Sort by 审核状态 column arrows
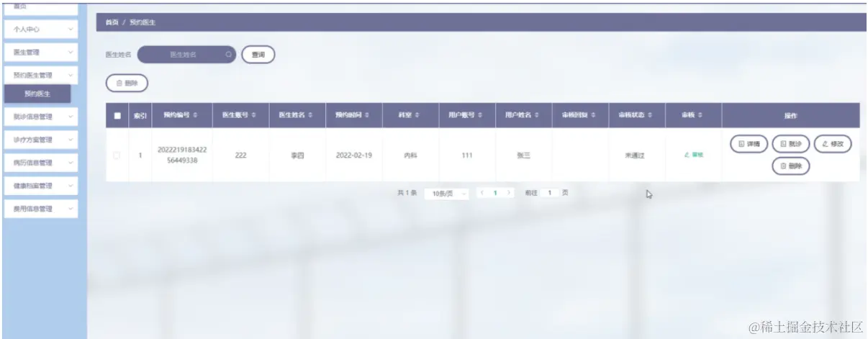868x339 pixels. pyautogui.click(x=651, y=115)
